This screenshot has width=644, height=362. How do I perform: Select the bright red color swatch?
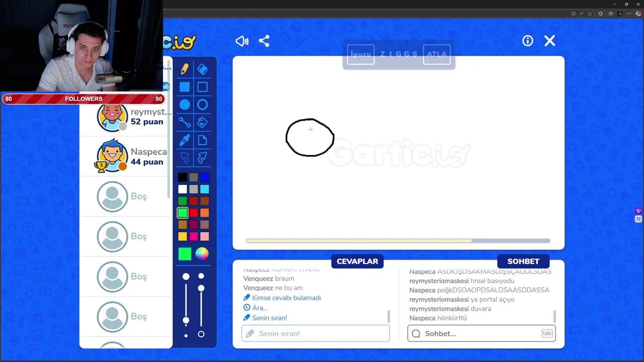coord(194,213)
